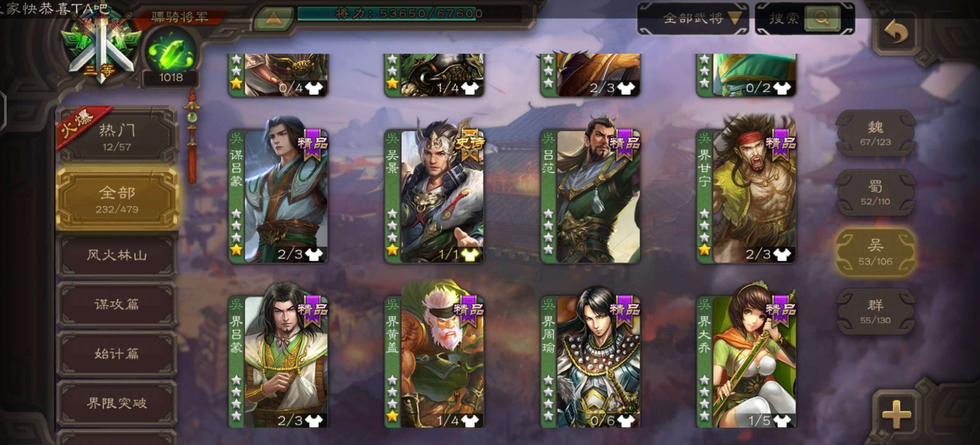
Task: Expand the 全部武将 filter dropdown
Action: [693, 19]
